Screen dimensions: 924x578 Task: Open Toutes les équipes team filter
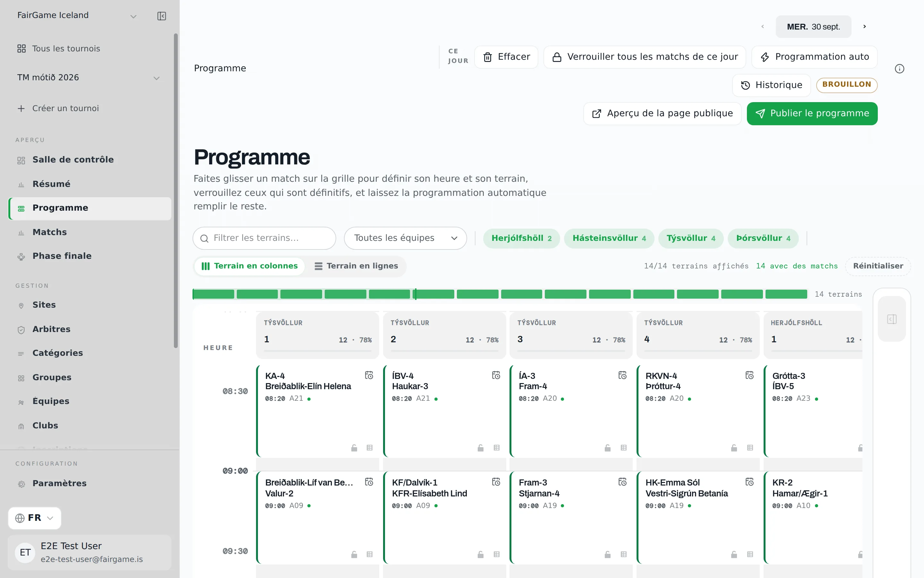coord(405,238)
